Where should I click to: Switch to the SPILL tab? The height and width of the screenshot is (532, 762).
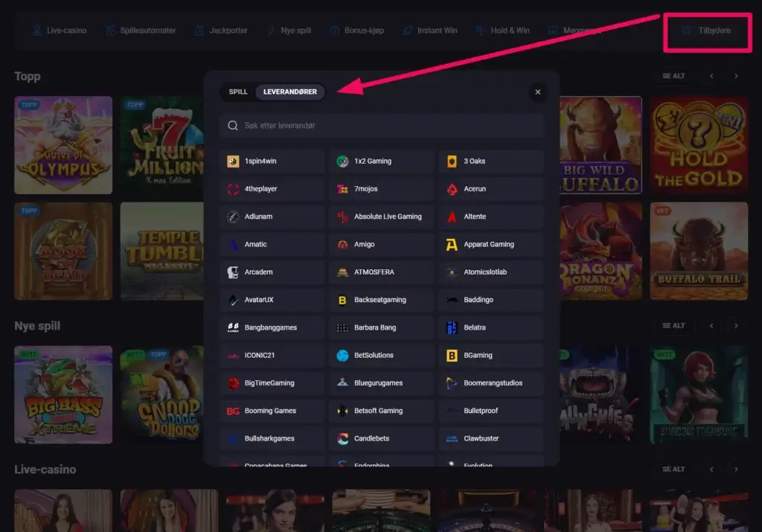point(238,92)
